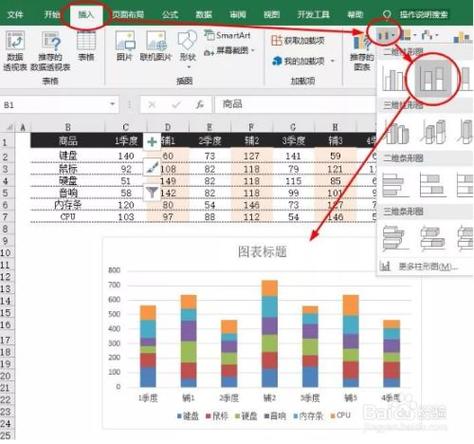This screenshot has height=444, width=474.
Task: Choose the 3D stacked column chart option
Action: 433,131
